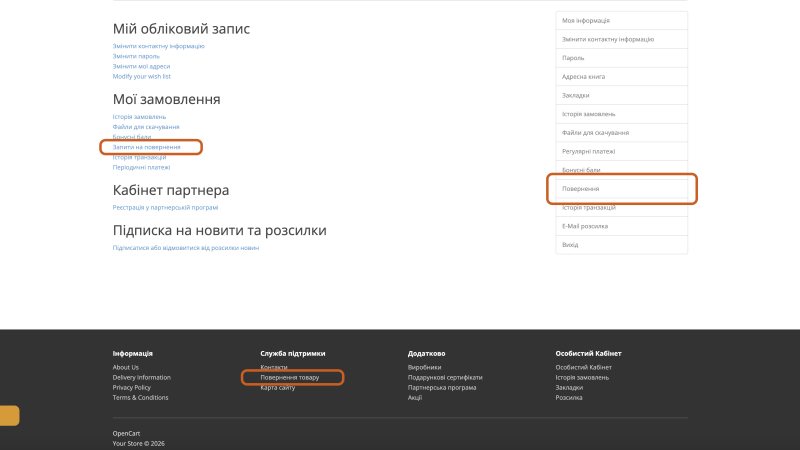Select Моя інформація in the sidebar menu
The height and width of the screenshot is (450, 800).
(621, 20)
